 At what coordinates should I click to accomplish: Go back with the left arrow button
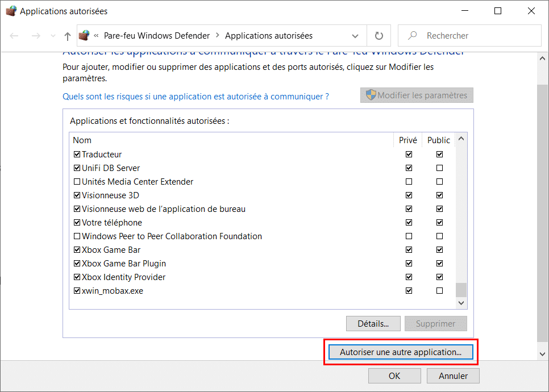(14, 36)
